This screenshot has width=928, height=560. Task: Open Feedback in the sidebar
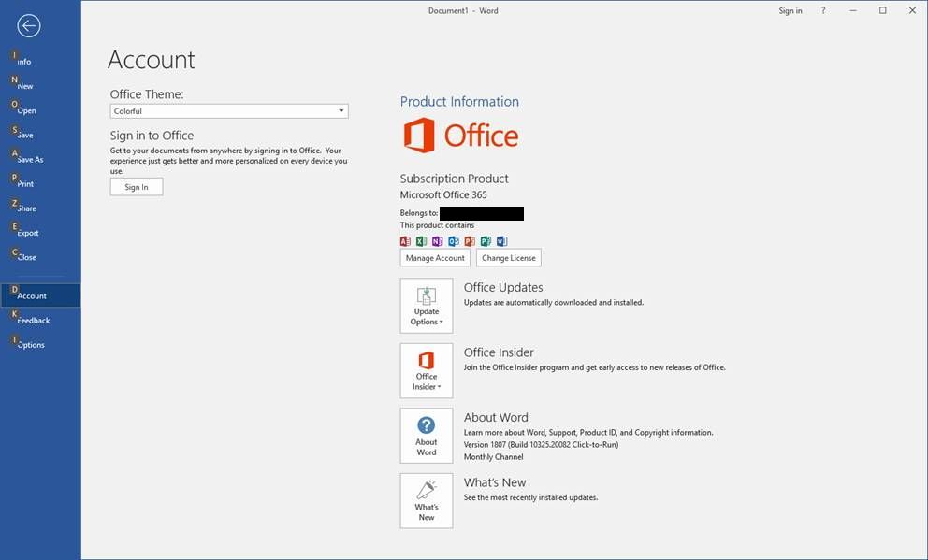(40, 320)
